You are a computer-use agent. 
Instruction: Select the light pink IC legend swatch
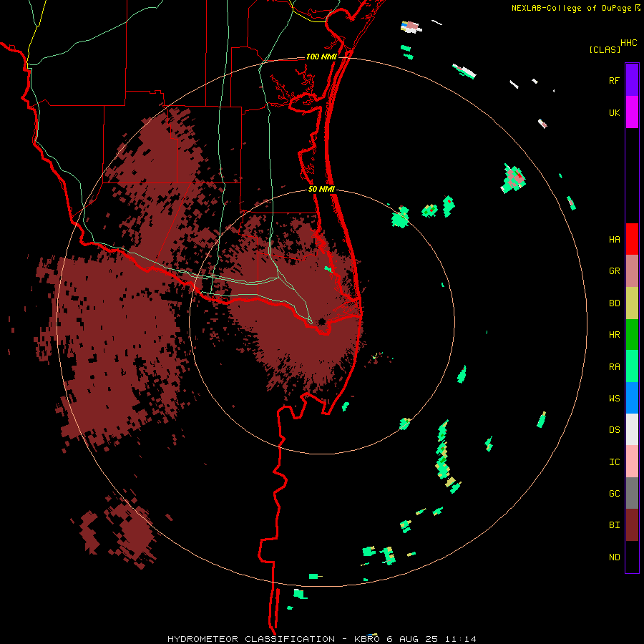pyautogui.click(x=632, y=462)
